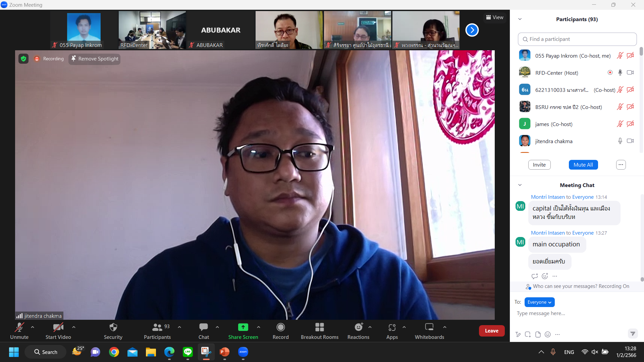Click the Mute All button

pos(583,165)
